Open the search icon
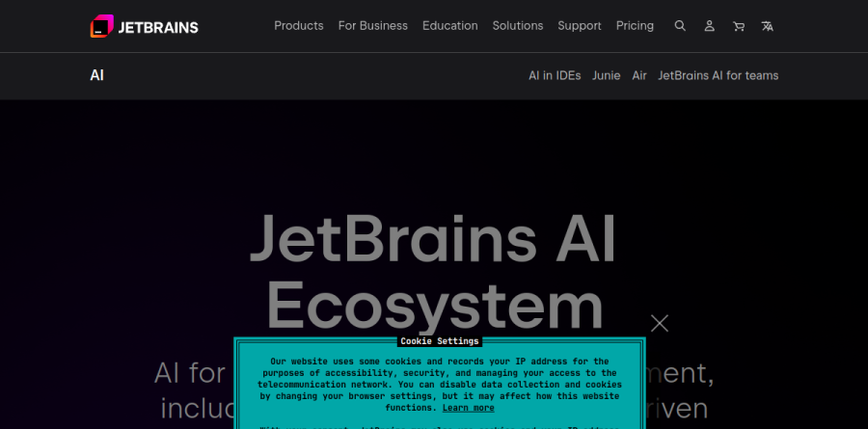868x429 pixels. click(x=680, y=25)
